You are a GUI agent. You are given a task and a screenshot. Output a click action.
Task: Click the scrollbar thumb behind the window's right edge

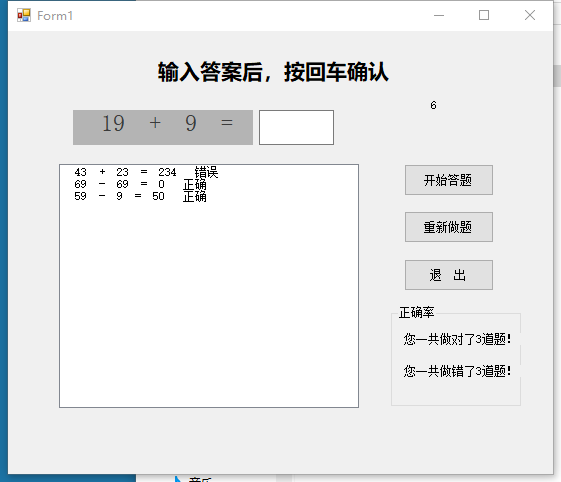pos(557,76)
